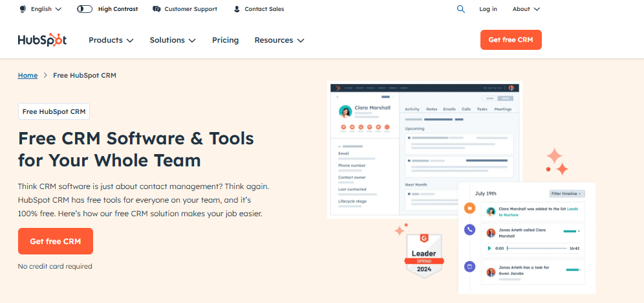Click the HubSpot logo
Screen dimensions: 644x303
(42, 40)
